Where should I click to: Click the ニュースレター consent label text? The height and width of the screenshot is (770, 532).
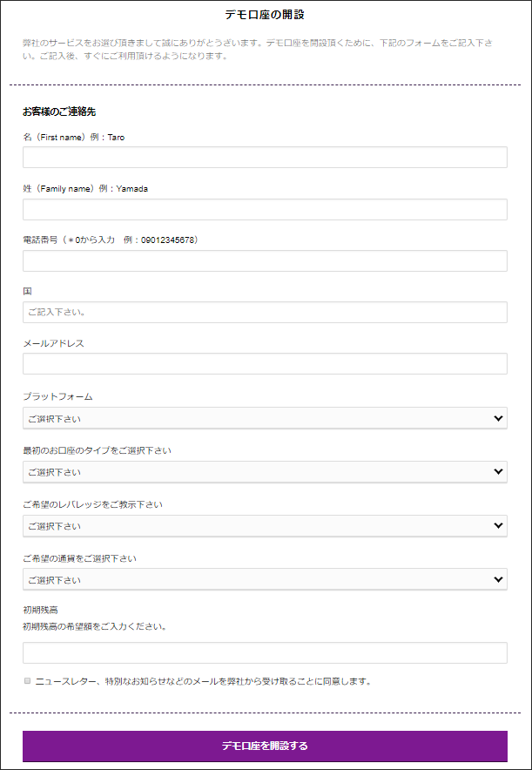(203, 682)
